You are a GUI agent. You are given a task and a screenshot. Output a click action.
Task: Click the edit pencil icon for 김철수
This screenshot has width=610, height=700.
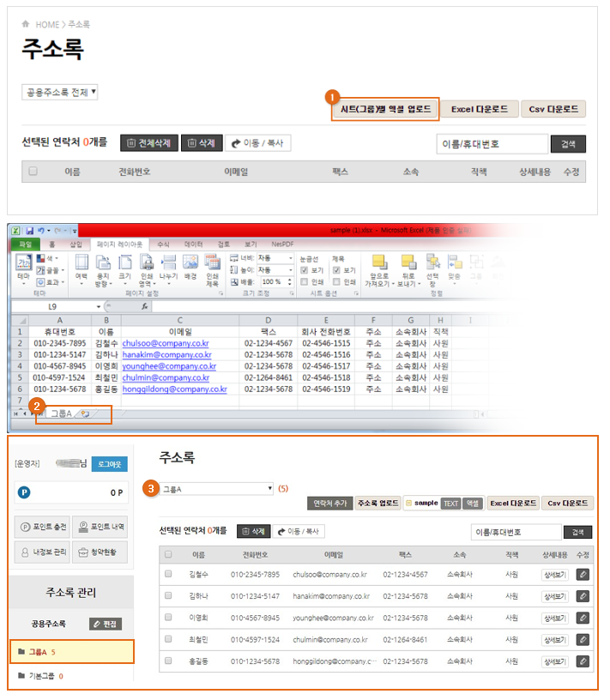point(583,574)
